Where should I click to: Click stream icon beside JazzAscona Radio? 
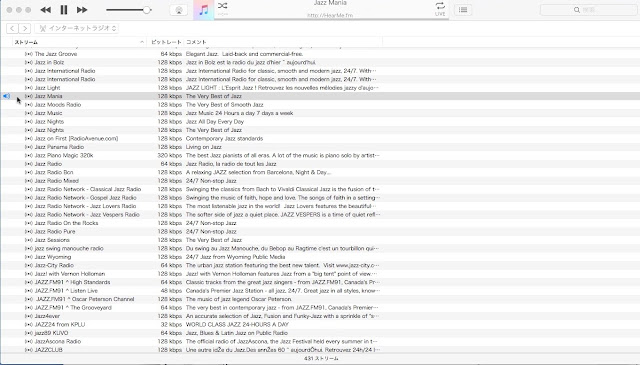[29, 341]
